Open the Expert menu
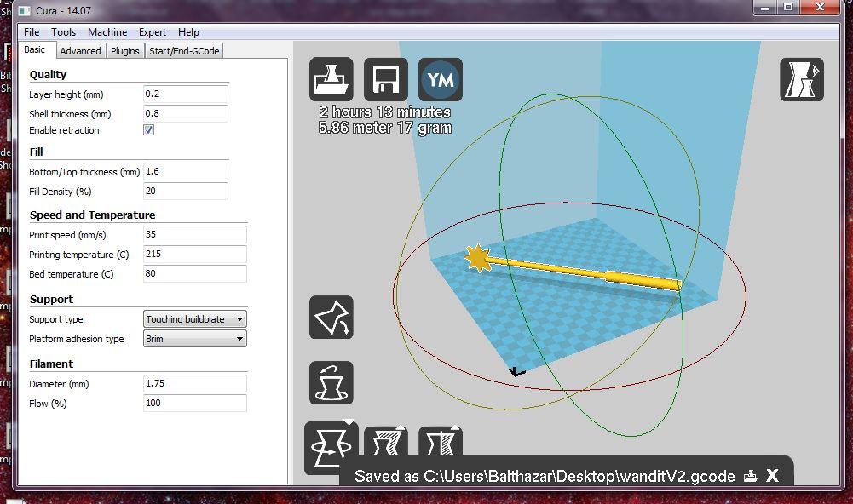This screenshot has width=853, height=504. coord(153,32)
